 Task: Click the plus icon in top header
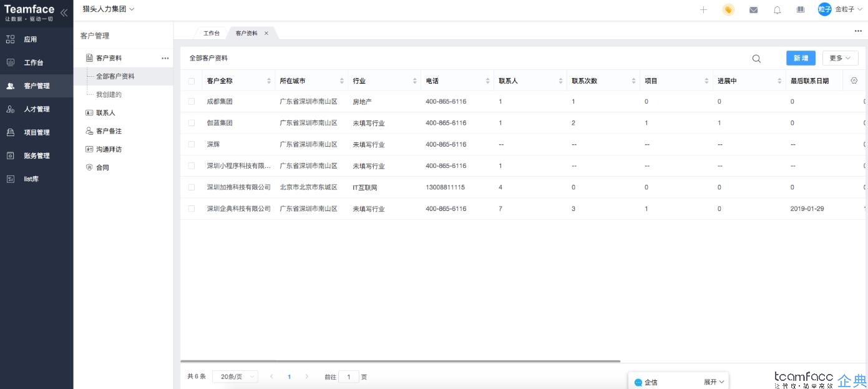(703, 10)
